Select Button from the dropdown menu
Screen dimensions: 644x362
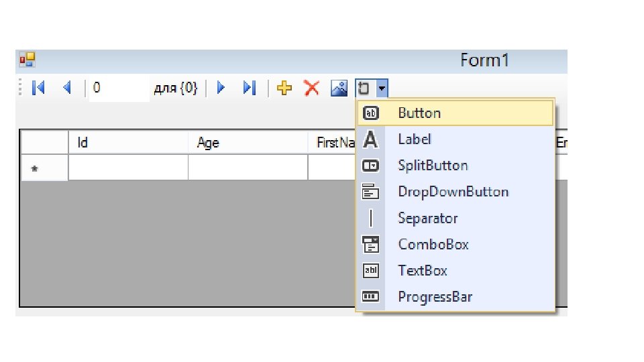[419, 113]
